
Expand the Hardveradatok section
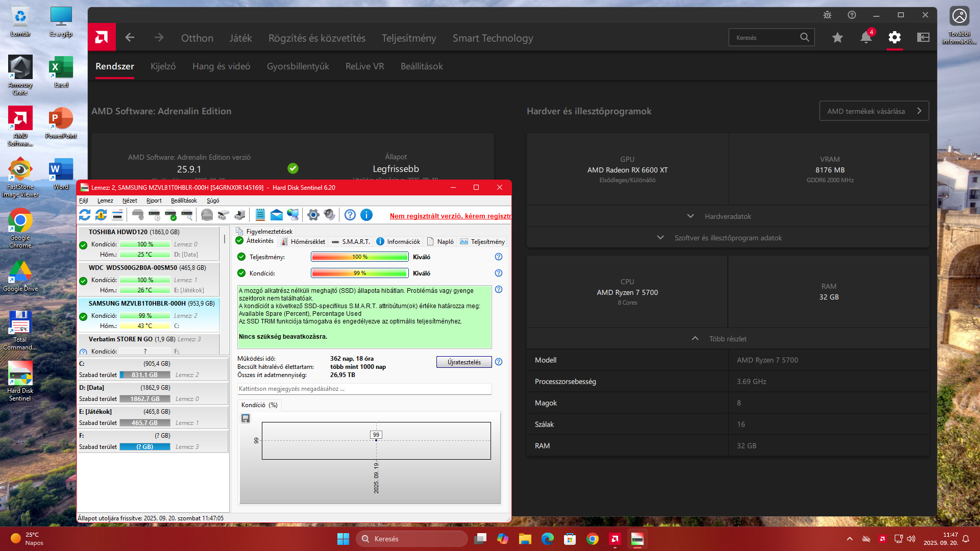(728, 216)
